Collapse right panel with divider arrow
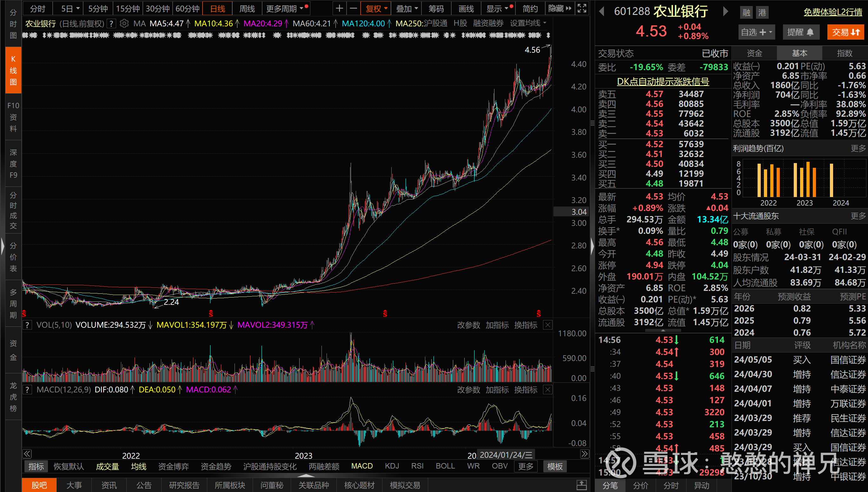This screenshot has height=492, width=868. pyautogui.click(x=592, y=246)
